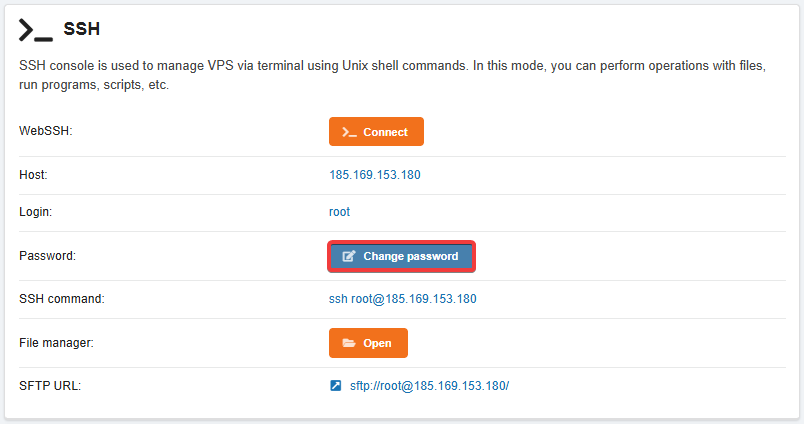Click the WebSSH row label
The height and width of the screenshot is (424, 804).
point(46,132)
